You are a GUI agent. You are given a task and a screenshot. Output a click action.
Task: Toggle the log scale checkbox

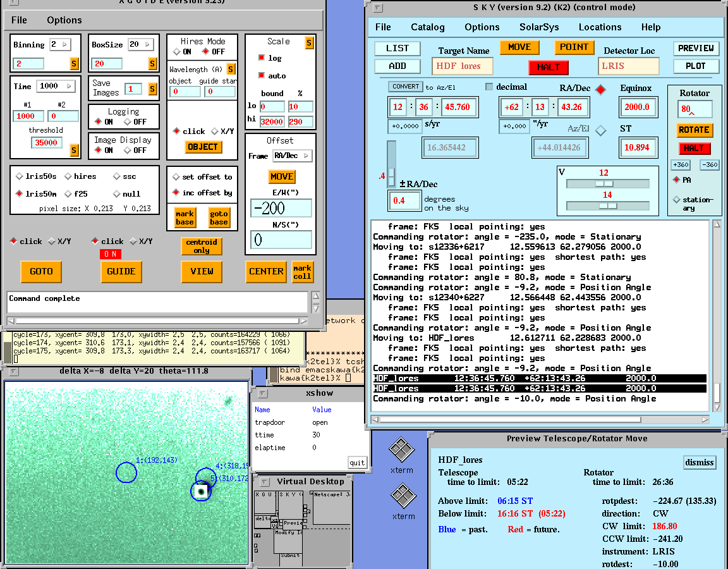pyautogui.click(x=262, y=58)
